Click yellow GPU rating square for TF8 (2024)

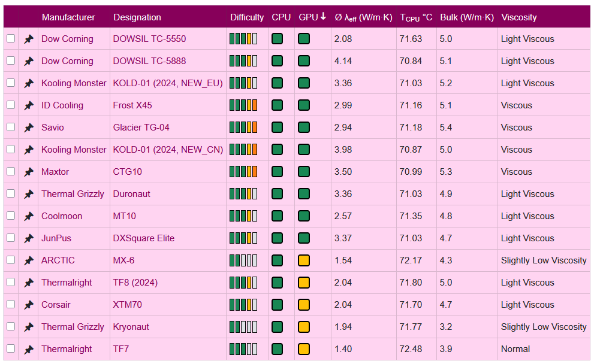tap(304, 283)
